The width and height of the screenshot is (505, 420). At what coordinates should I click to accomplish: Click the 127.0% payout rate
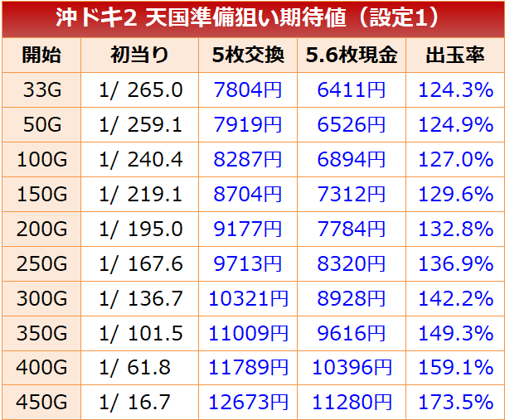[x=456, y=159]
